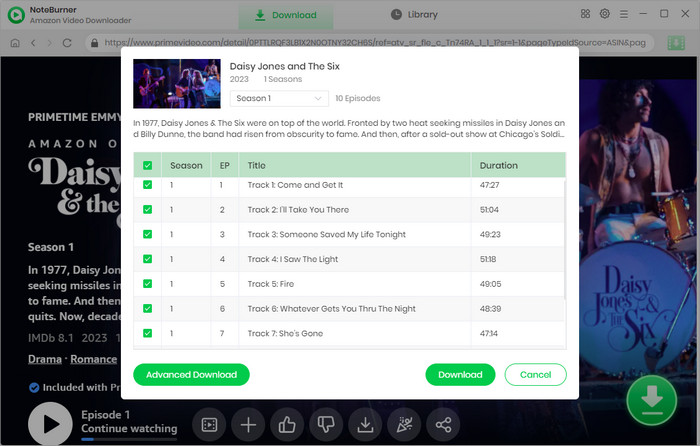The width and height of the screenshot is (700, 446).
Task: Click the 51:04 duration cell
Action: point(489,209)
